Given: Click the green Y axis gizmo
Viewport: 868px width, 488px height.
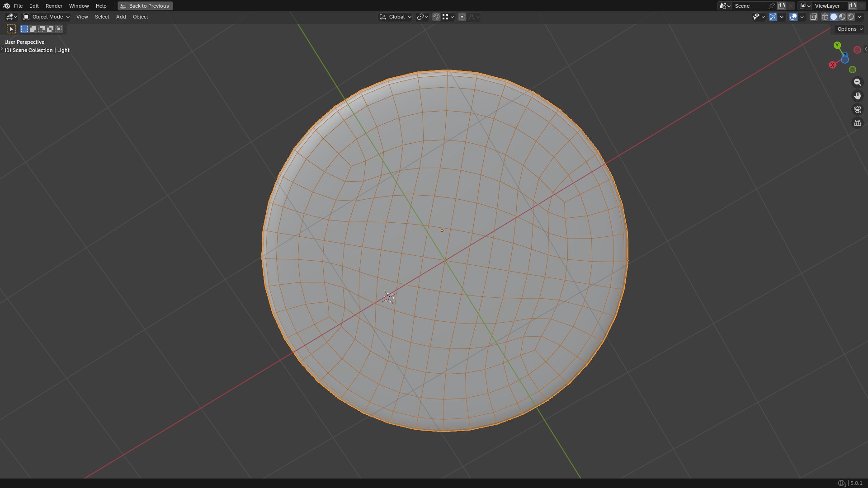Looking at the screenshot, I should (837, 45).
